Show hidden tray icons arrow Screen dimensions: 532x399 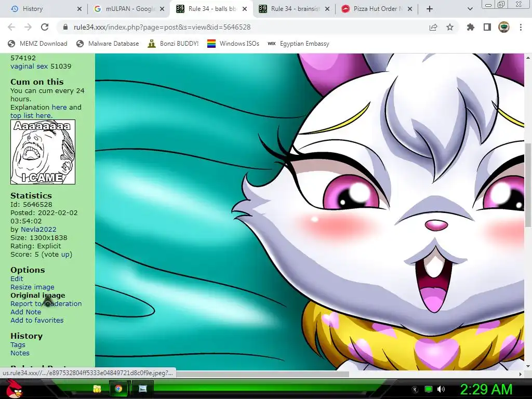coord(415,390)
